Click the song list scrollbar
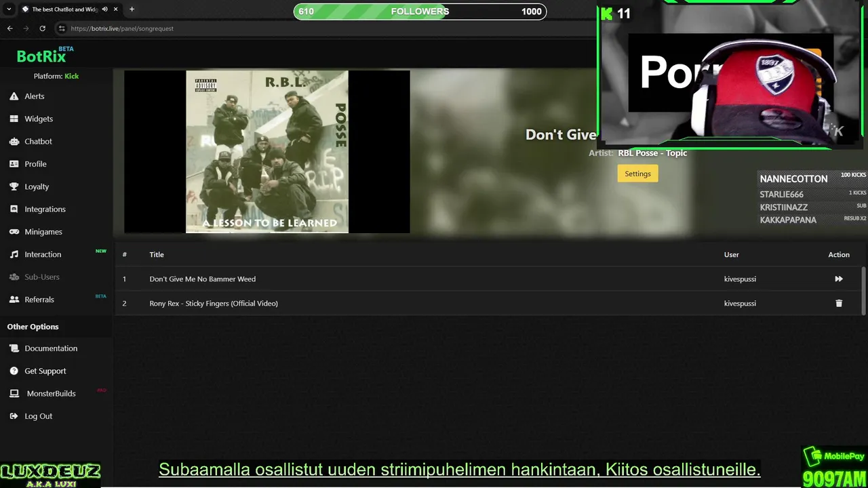The width and height of the screenshot is (868, 488). tap(863, 291)
